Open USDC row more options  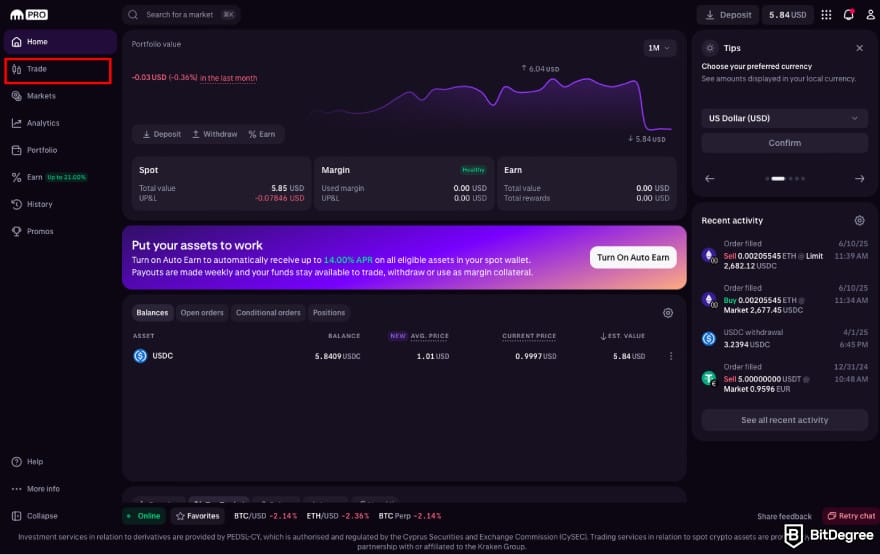(x=671, y=356)
